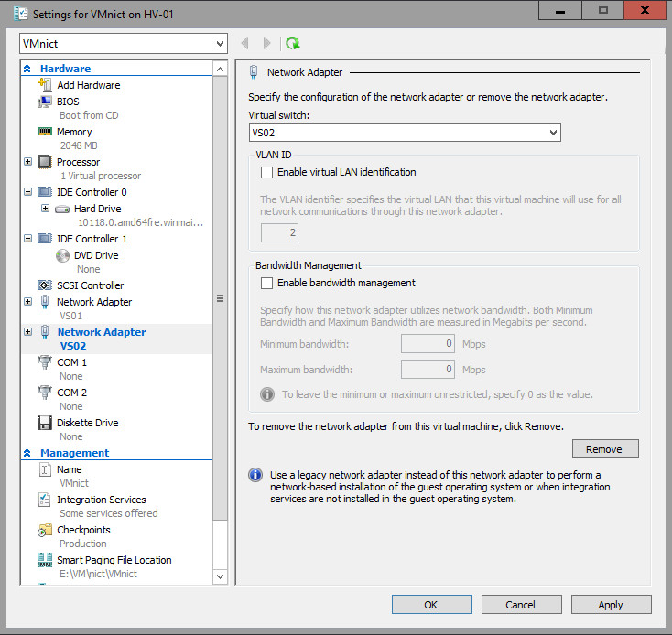Select the Checkpoints tree item
The height and width of the screenshot is (635, 672).
(83, 530)
